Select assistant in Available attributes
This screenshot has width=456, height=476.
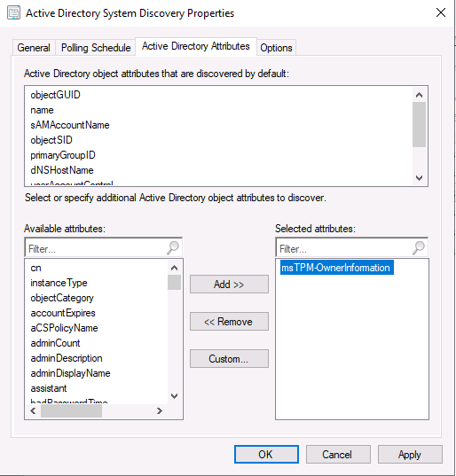(49, 388)
